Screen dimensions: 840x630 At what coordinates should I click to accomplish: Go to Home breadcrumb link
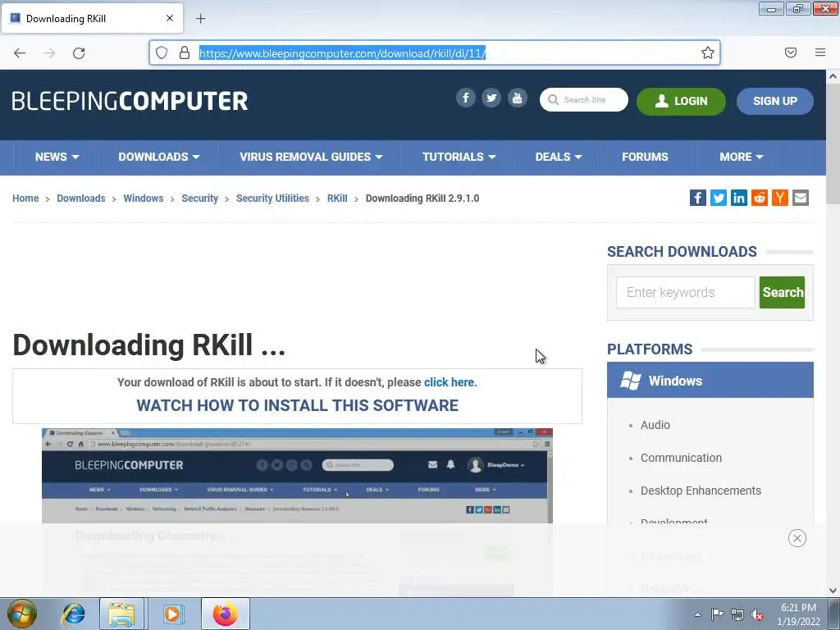[25, 199]
